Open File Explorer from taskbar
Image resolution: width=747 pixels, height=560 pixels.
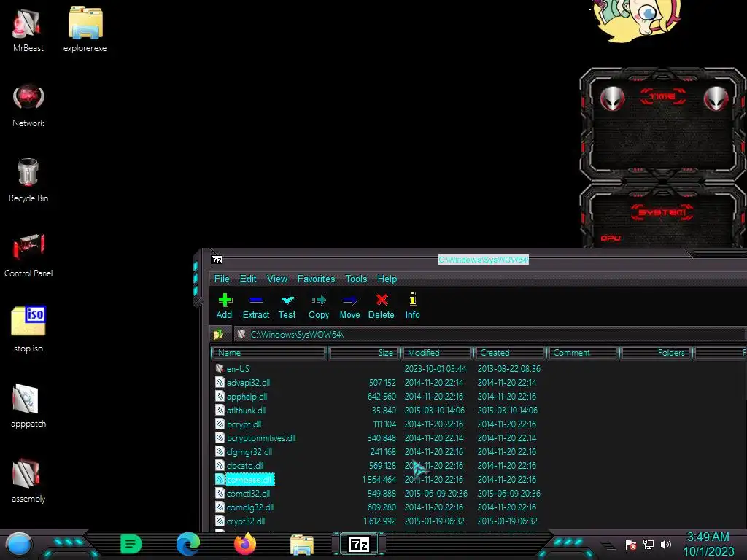(302, 545)
